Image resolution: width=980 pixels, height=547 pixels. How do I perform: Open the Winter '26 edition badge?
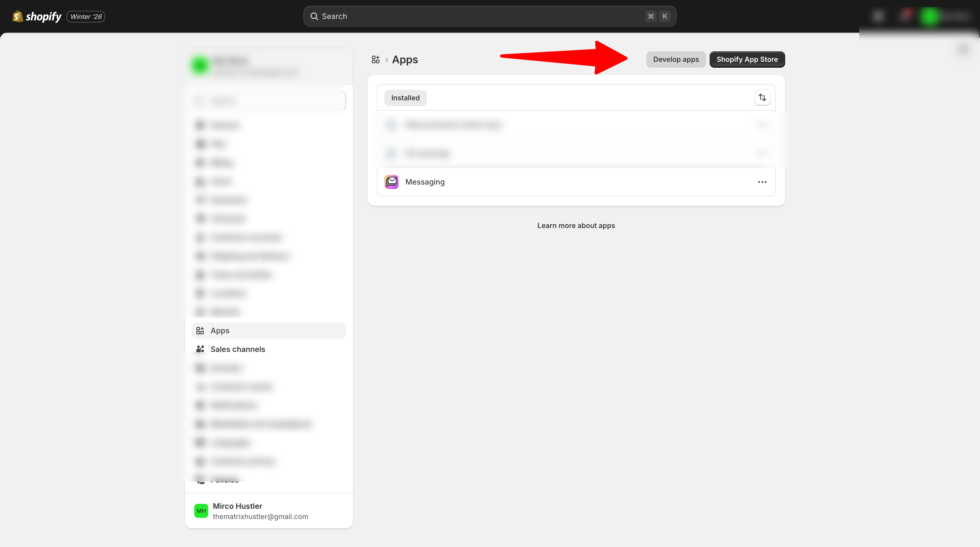[85, 16]
